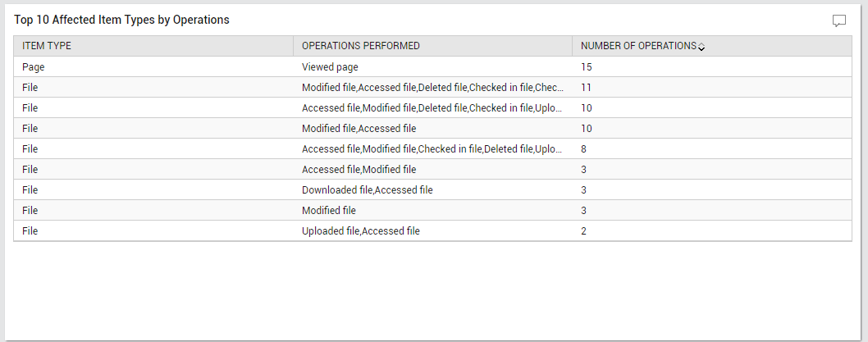868x342 pixels.
Task: Click the operations count 8
Action: click(x=583, y=149)
